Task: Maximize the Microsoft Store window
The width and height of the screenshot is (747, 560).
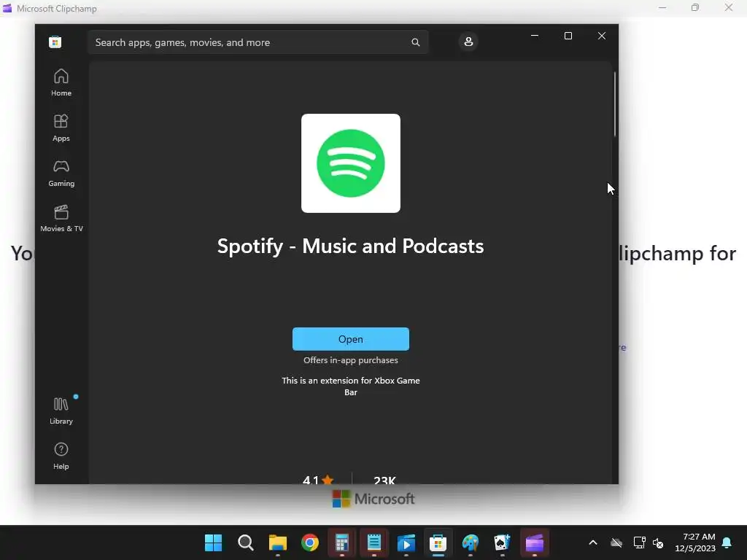Action: [x=568, y=36]
